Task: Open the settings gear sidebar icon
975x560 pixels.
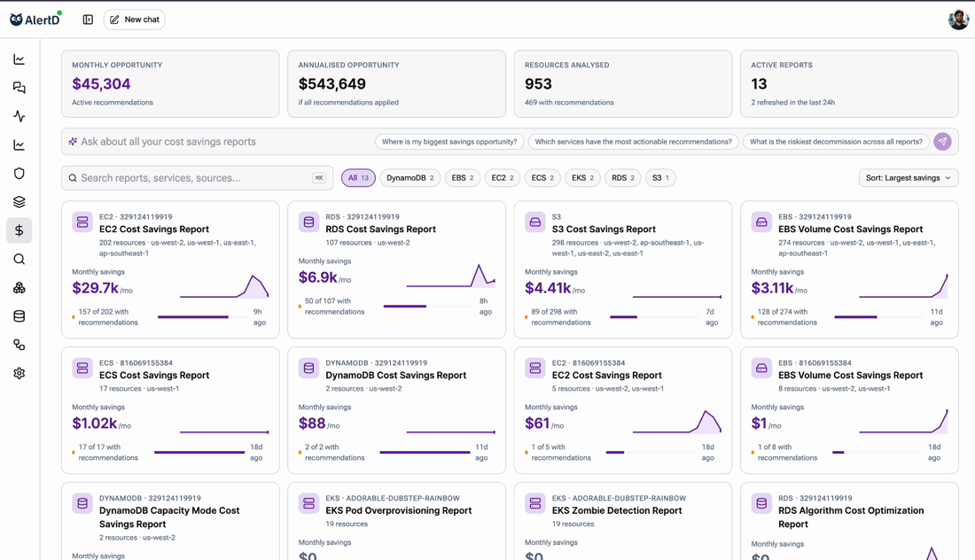Action: tap(19, 374)
